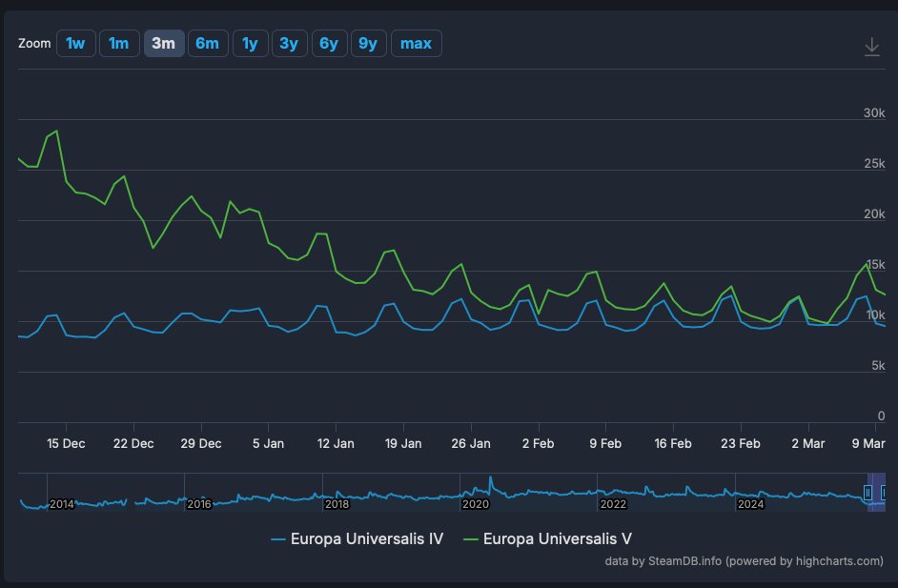Set chart zoom to 1w
This screenshot has height=588, width=898.
(x=75, y=44)
